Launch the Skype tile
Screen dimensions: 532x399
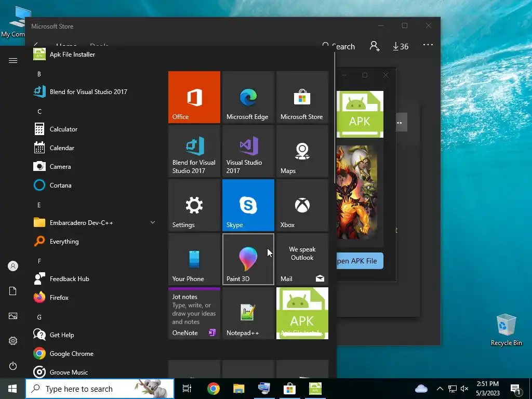248,205
